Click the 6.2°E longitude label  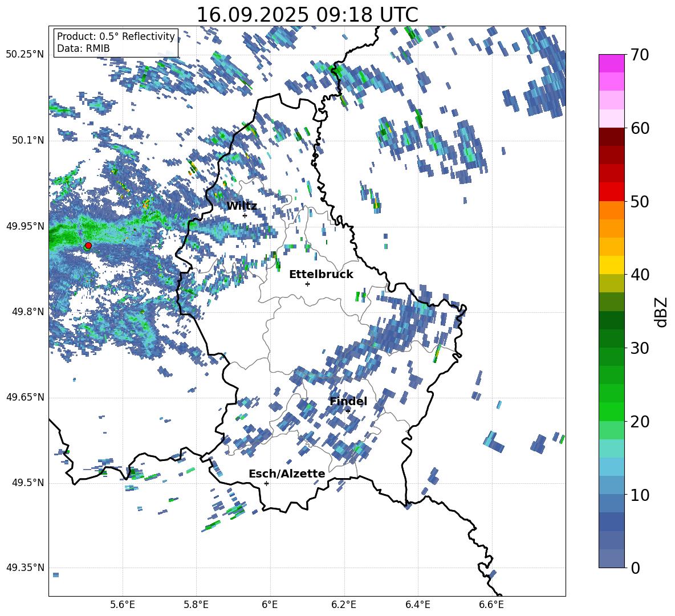(344, 605)
